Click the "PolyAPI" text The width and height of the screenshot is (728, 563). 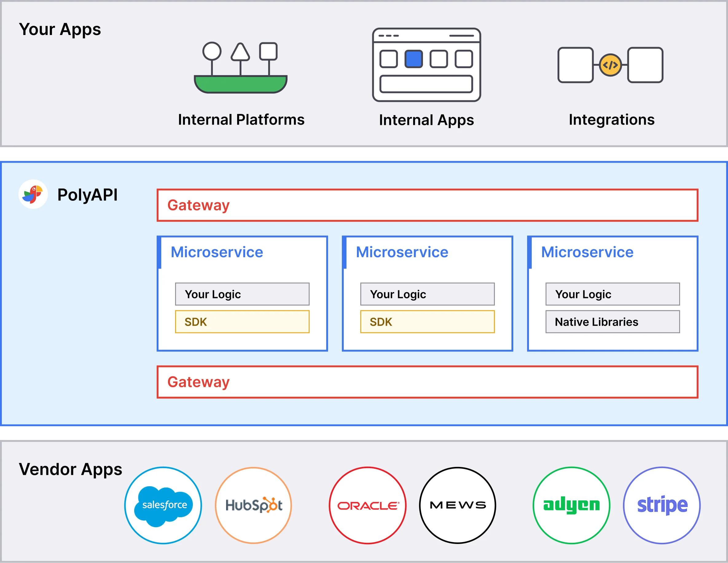(87, 195)
